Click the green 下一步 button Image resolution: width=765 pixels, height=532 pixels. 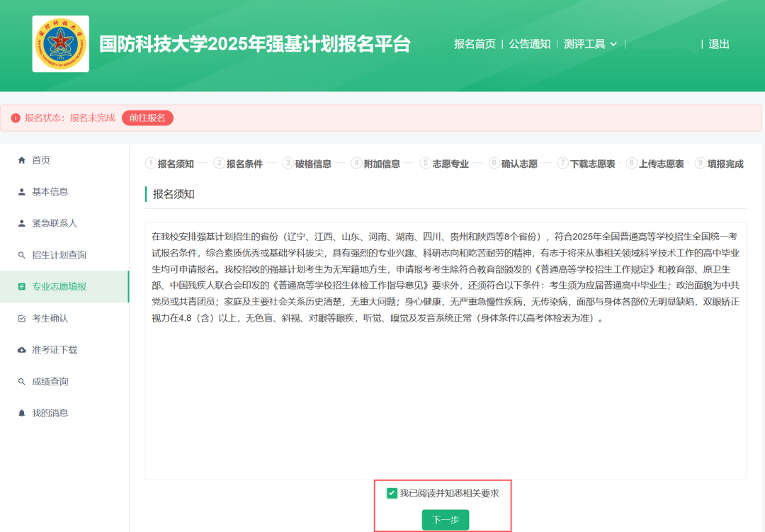point(446,520)
